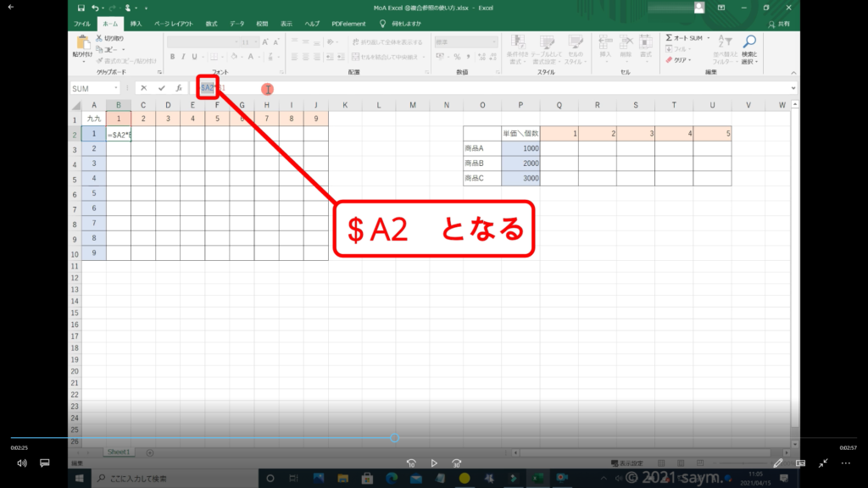Viewport: 868px width, 488px height.
Task: Open the 挿入 ribbon tab
Action: (136, 24)
